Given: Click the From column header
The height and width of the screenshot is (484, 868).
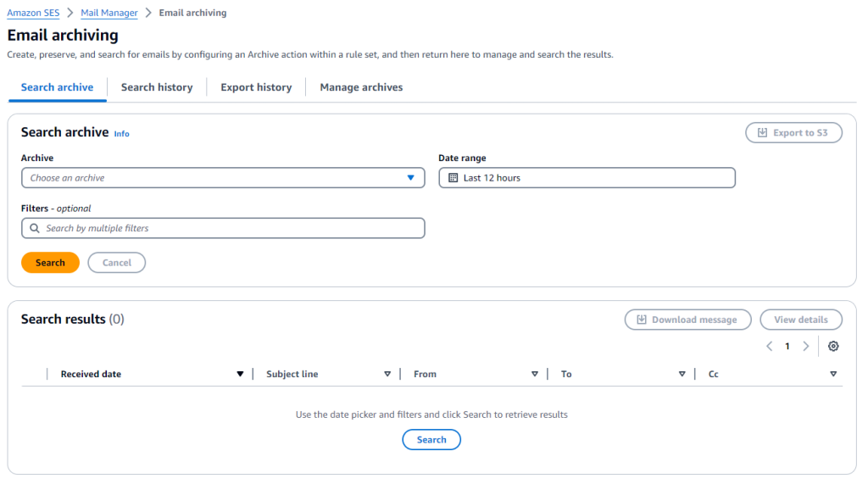Looking at the screenshot, I should click(426, 374).
